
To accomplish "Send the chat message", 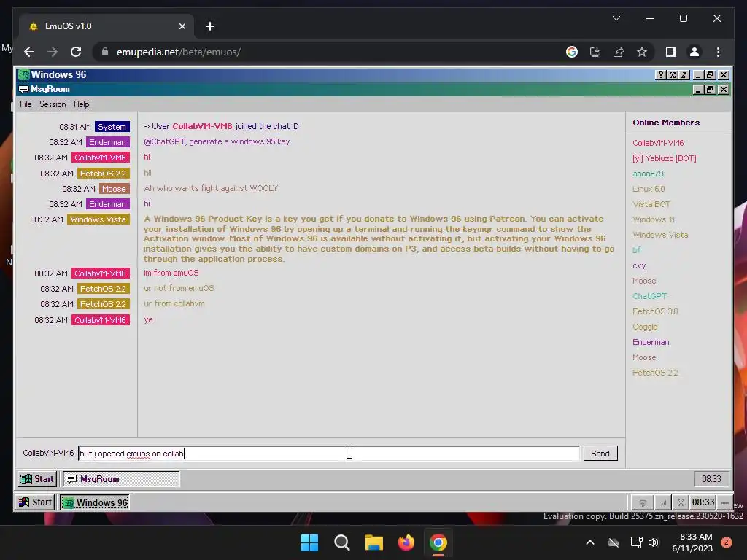I will (x=600, y=454).
